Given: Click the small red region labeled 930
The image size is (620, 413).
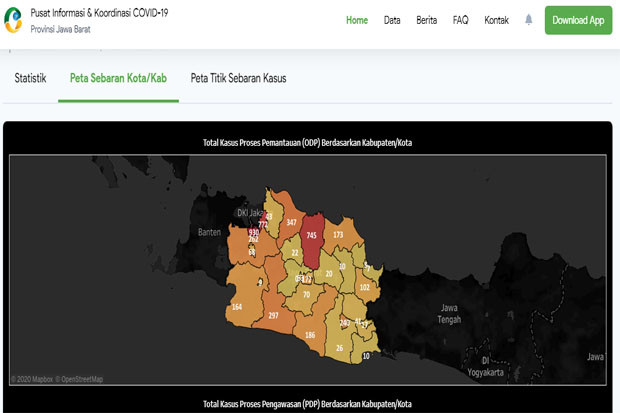Looking at the screenshot, I should pyautogui.click(x=253, y=232).
